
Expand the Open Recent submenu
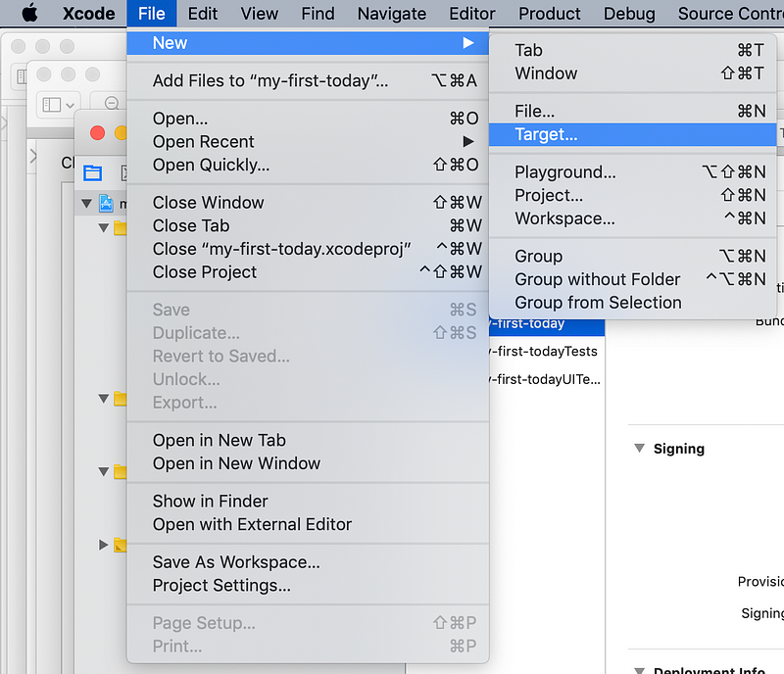click(x=308, y=141)
